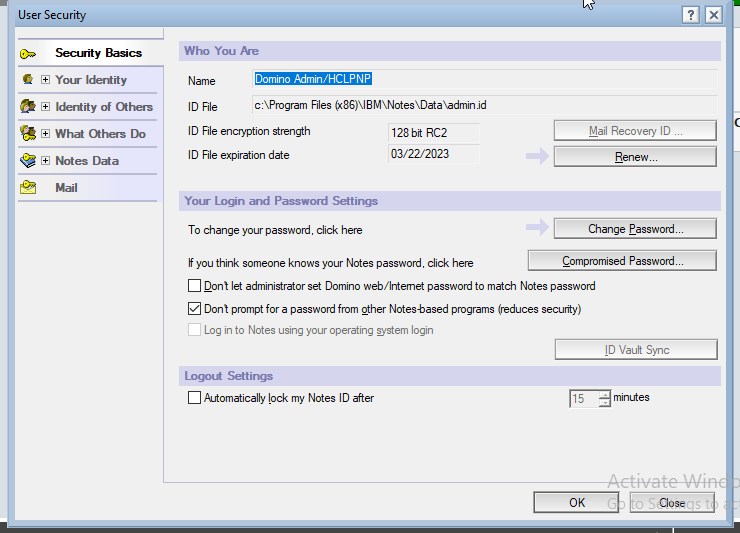The width and height of the screenshot is (740, 533).
Task: Uncheck Don't prompt for password from other programs
Action: (195, 309)
